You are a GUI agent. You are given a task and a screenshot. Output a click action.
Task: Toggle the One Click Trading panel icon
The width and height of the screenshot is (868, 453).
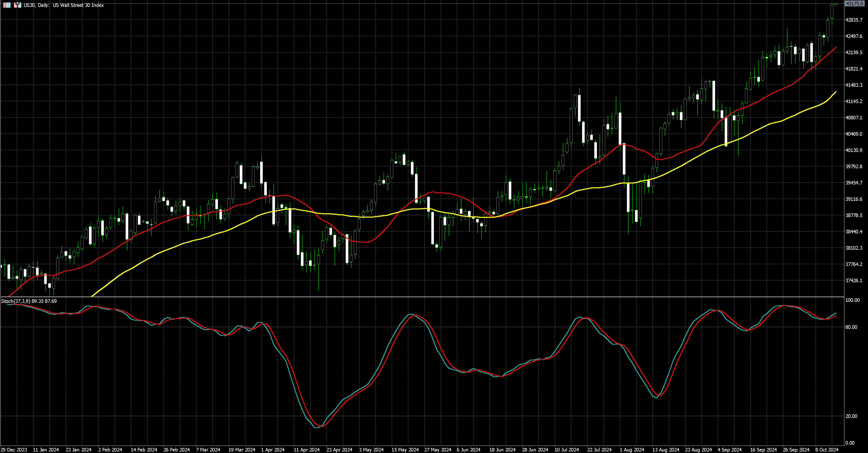tap(18, 5)
